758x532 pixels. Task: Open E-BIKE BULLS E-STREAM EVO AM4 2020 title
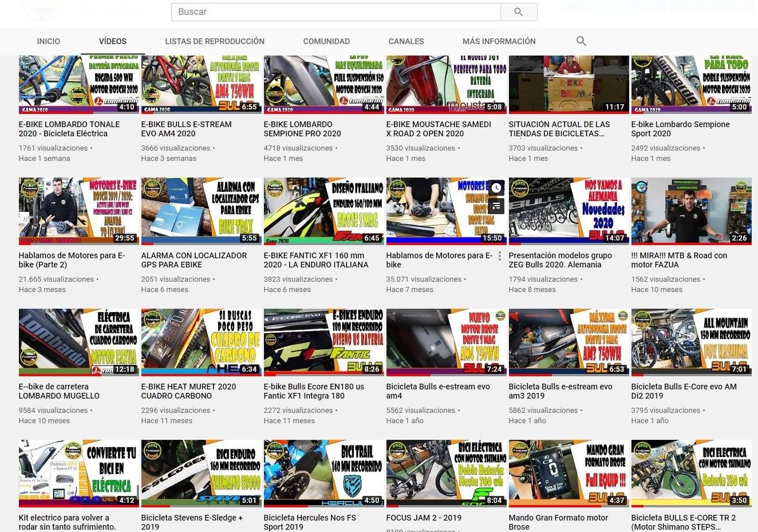187,129
